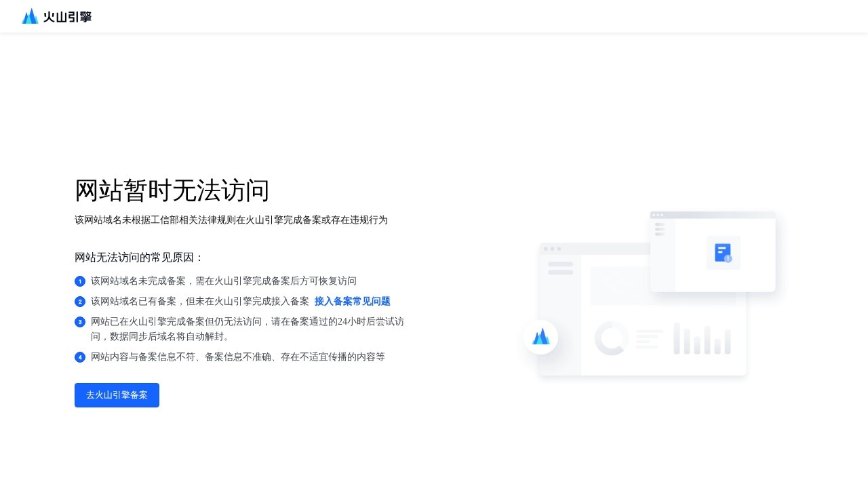
Task: Click the Volcano Engine logo in header
Action: point(30,16)
